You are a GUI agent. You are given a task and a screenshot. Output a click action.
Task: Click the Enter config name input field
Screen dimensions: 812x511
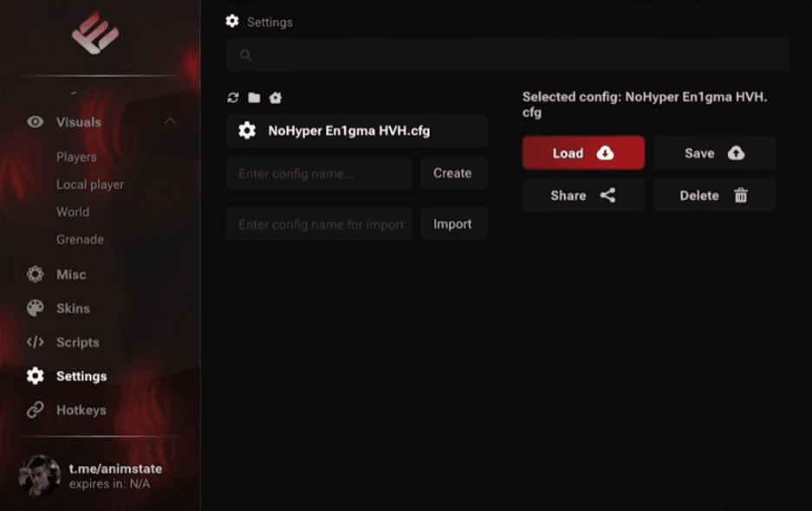[319, 173]
